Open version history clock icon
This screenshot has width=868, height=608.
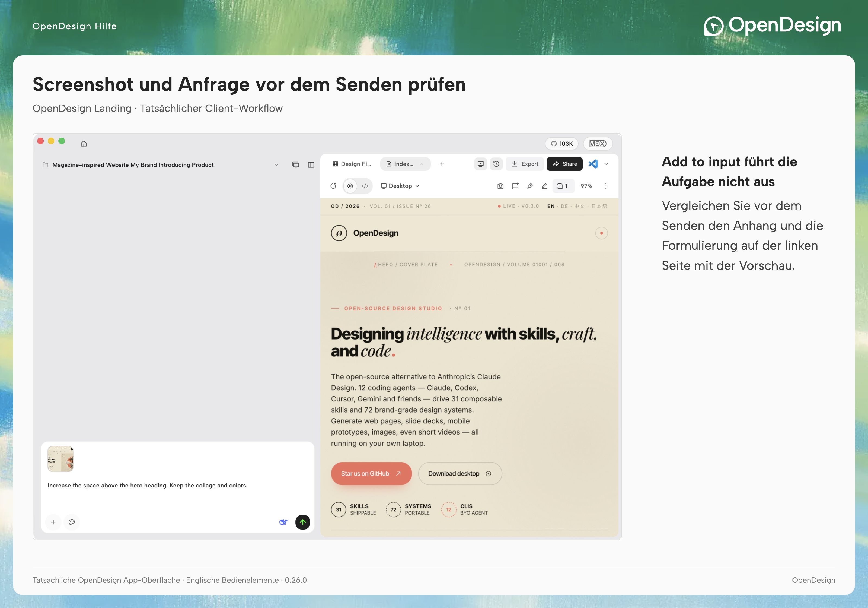pos(496,164)
